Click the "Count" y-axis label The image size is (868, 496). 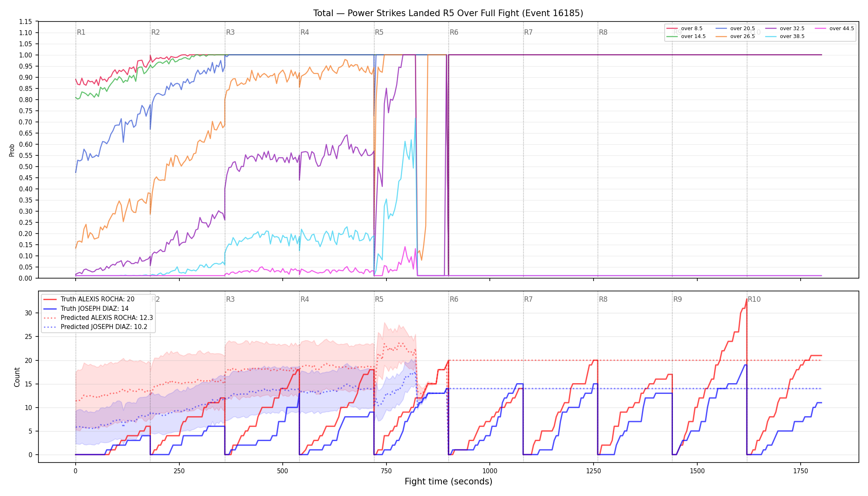click(x=17, y=377)
